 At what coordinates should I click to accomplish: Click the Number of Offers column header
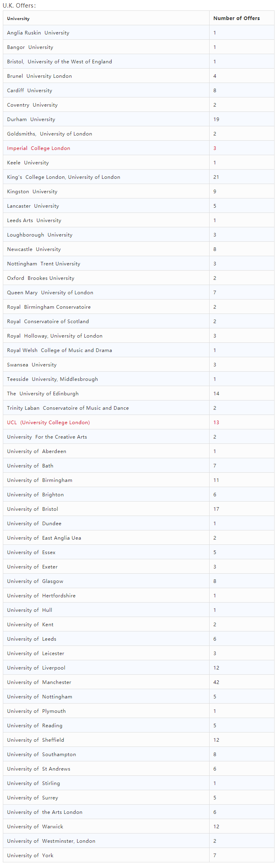click(x=236, y=18)
